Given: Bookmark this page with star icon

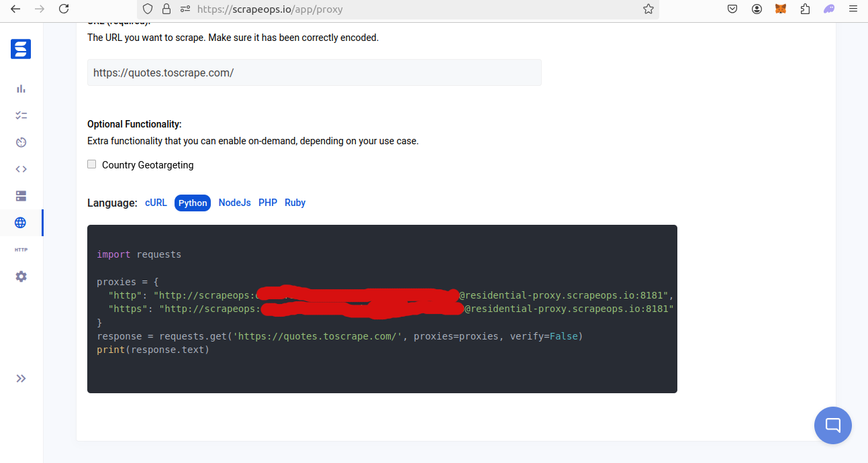Looking at the screenshot, I should pos(648,9).
